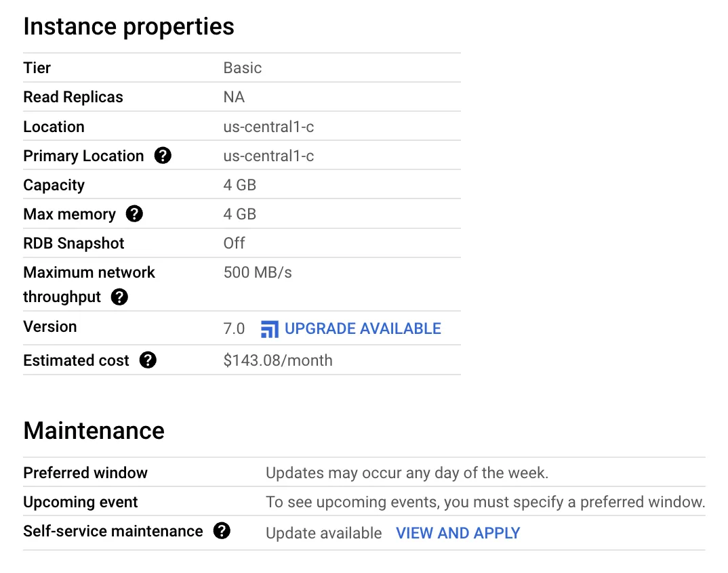Open help icon beside Primary Location
The width and height of the screenshot is (728, 573).
(163, 155)
